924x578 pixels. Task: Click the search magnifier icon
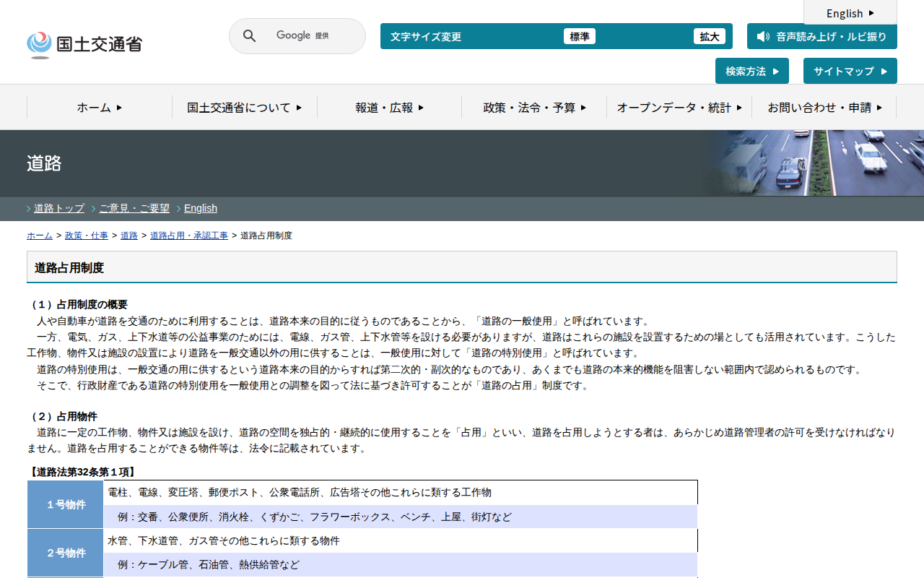249,36
